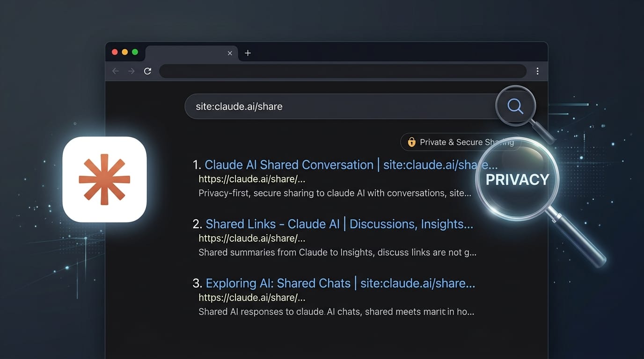Go back with the left arrow icon
The image size is (644, 359).
pyautogui.click(x=116, y=71)
